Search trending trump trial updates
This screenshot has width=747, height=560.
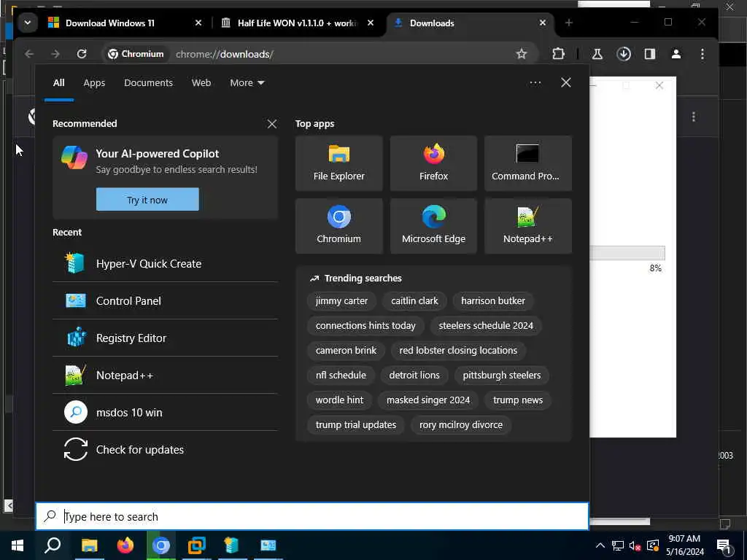point(356,425)
